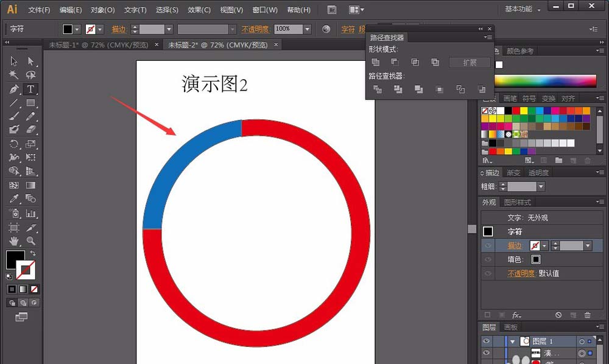Select the Rectangle shape tool

(x=30, y=103)
